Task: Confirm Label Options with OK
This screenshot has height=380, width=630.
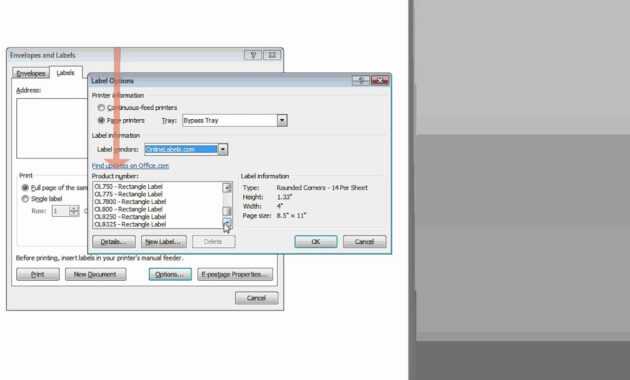Action: coord(316,242)
